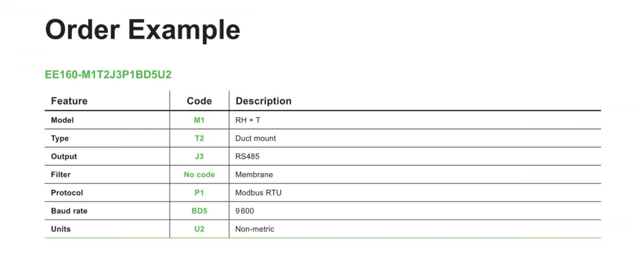Click the Membrane description cell

coord(254,174)
